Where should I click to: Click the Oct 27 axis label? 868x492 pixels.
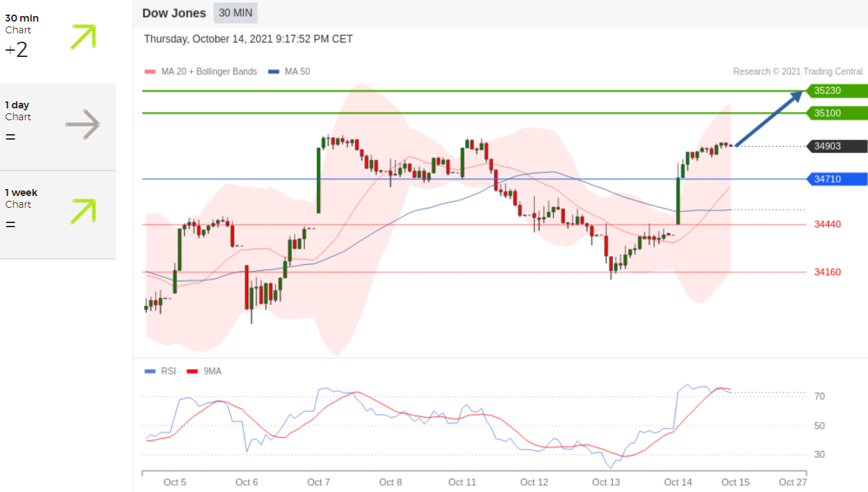coord(793,482)
